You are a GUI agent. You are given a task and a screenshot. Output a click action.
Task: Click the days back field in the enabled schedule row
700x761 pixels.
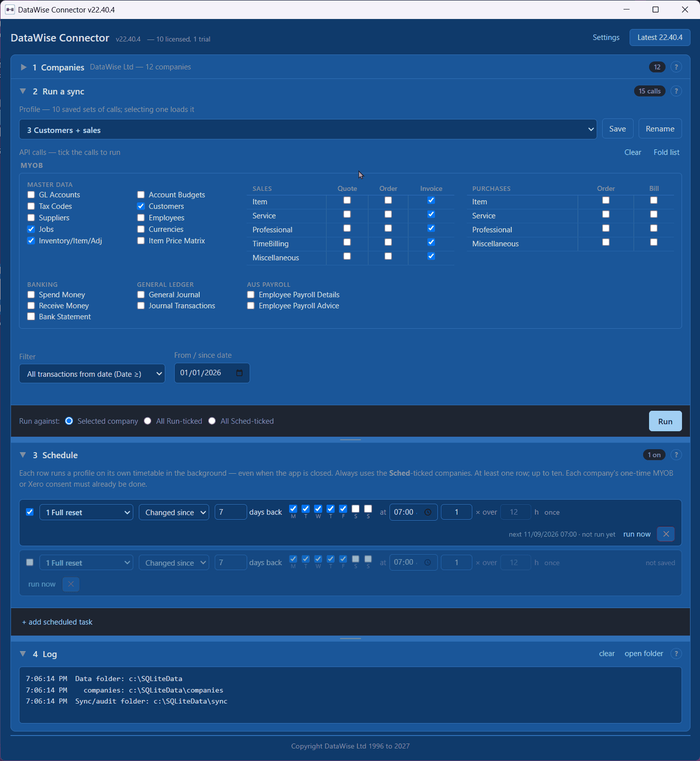coord(230,512)
